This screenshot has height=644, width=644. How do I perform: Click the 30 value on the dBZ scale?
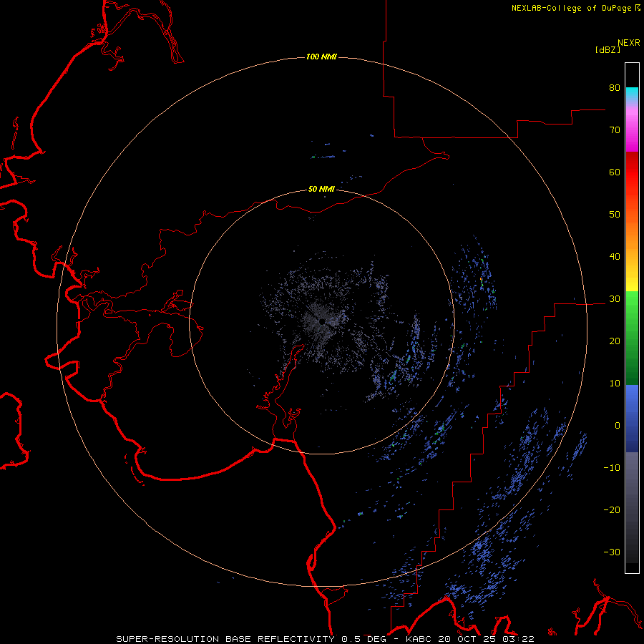point(615,298)
